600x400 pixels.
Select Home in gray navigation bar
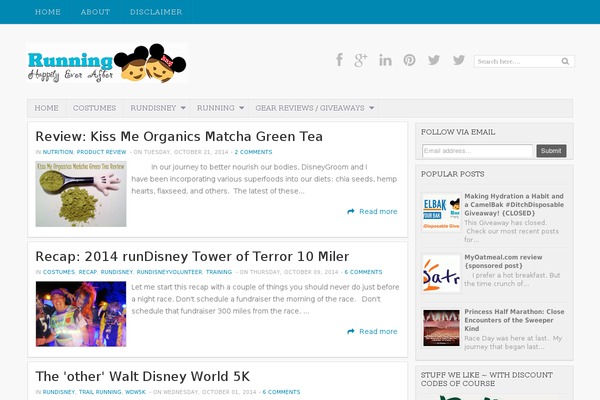tap(46, 108)
